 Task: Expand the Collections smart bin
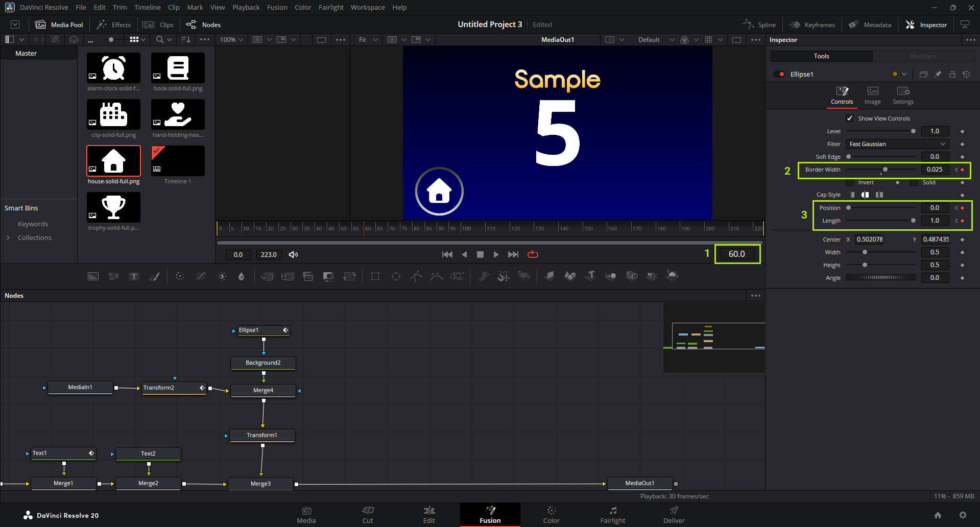[8, 237]
